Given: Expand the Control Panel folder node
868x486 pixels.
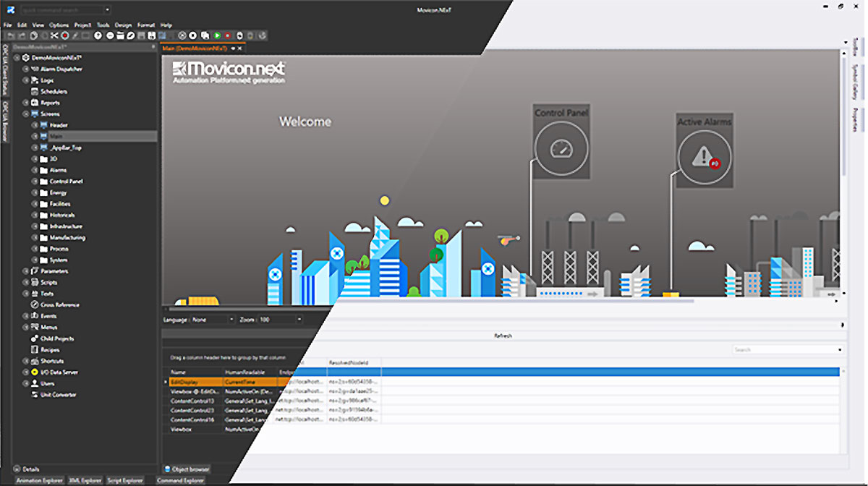Looking at the screenshot, I should (35, 181).
